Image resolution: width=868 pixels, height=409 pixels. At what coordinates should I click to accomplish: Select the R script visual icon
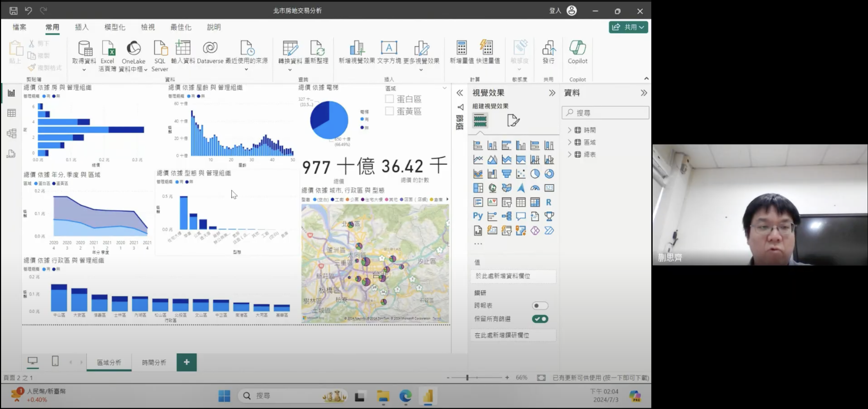(549, 202)
